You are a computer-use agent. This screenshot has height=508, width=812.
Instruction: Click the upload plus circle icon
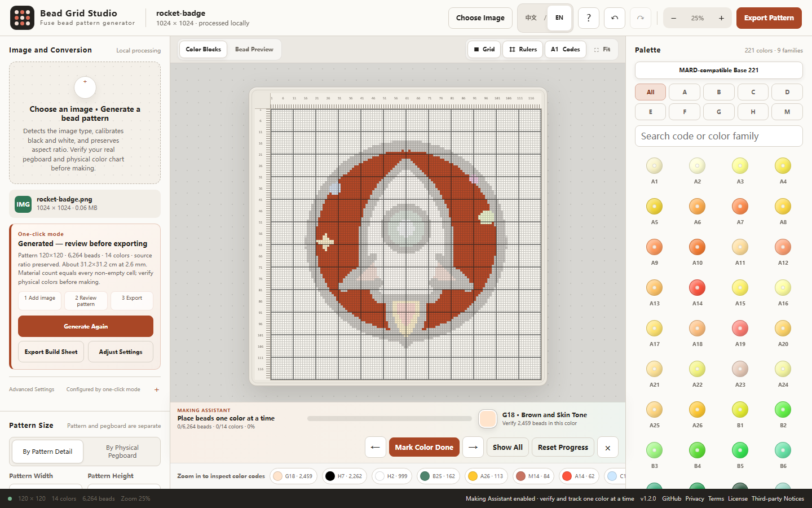(x=85, y=87)
